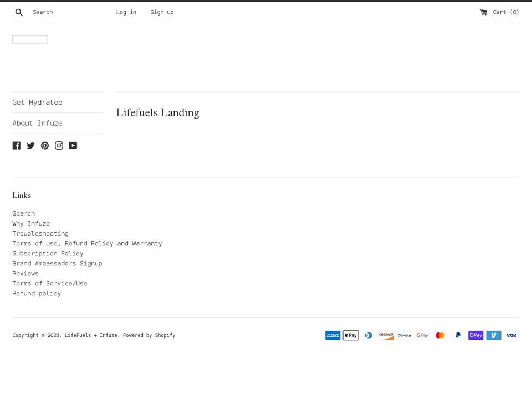Click the LifeFuels + Infuze copyright link
Viewport: 532px width, 399px height.
click(x=91, y=335)
